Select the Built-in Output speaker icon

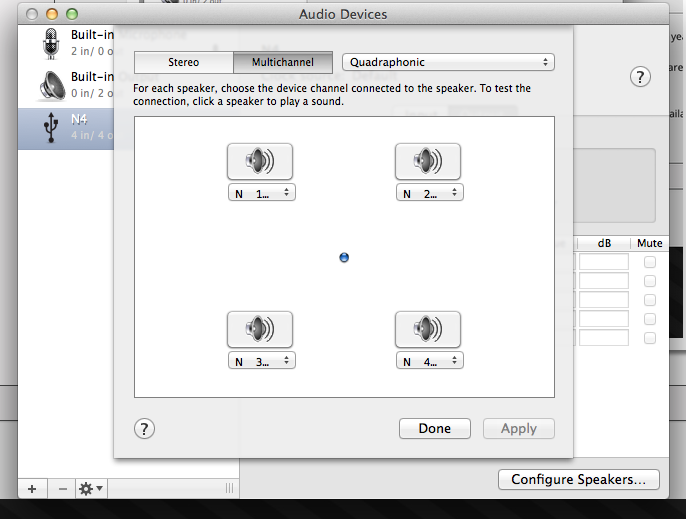click(x=52, y=86)
